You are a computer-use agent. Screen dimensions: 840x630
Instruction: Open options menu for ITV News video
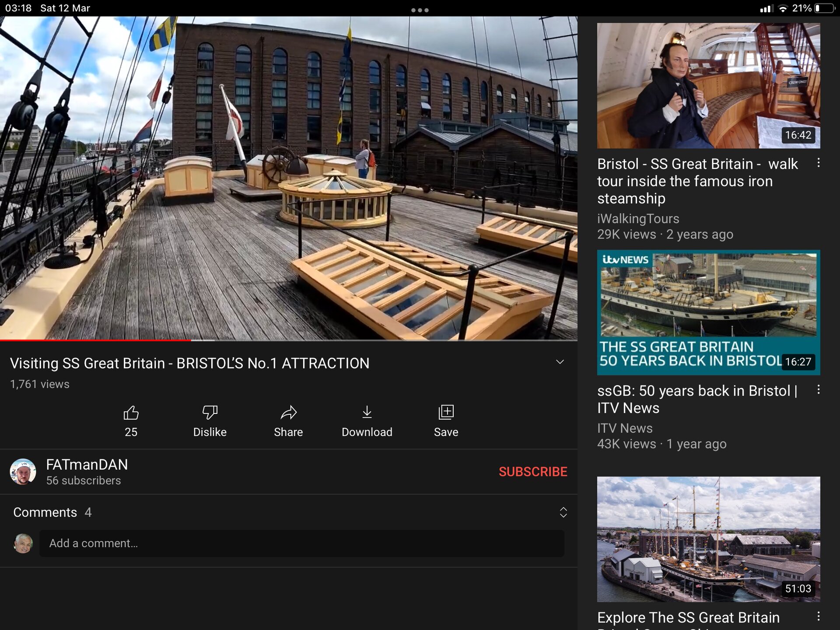pos(818,390)
